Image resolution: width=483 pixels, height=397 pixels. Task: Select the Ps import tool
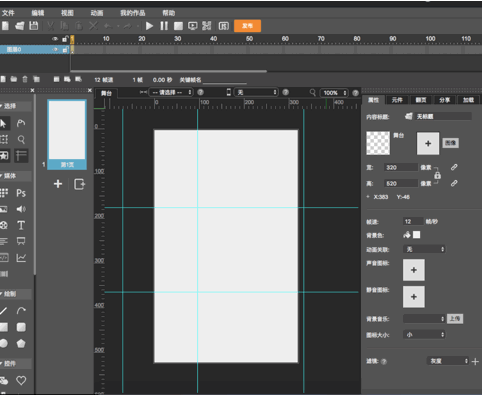tap(21, 193)
